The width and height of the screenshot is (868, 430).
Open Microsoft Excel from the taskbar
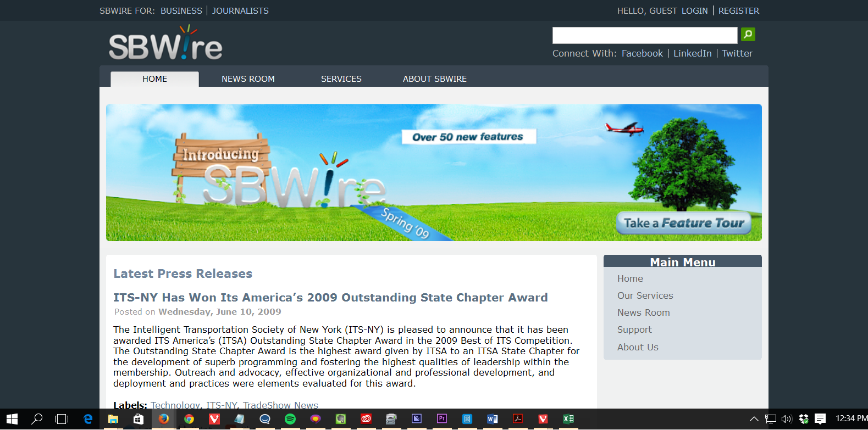point(568,419)
